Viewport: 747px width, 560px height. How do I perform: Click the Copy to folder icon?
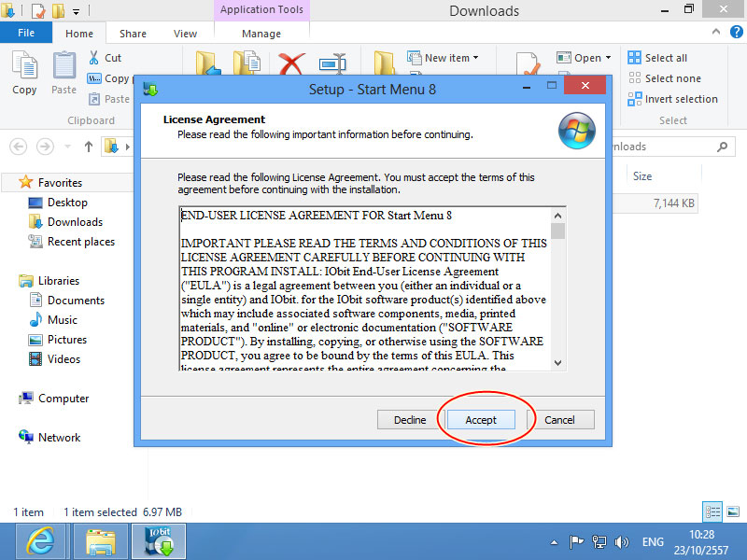click(247, 63)
